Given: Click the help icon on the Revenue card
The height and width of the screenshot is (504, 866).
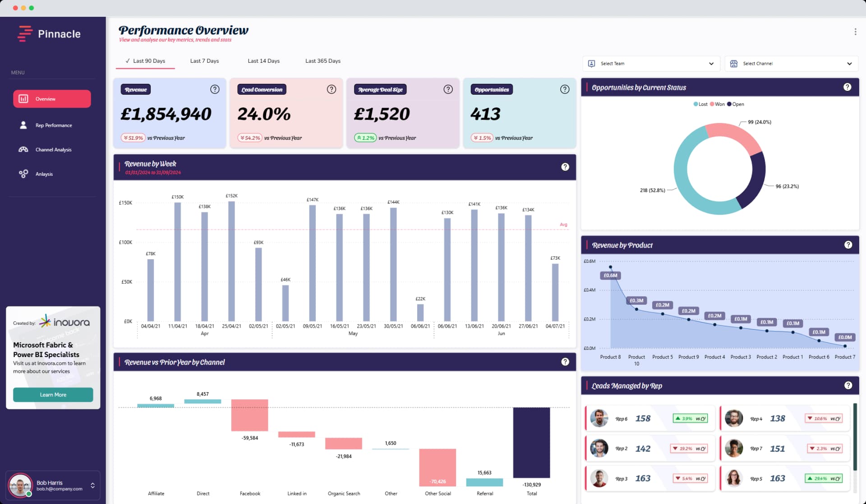Looking at the screenshot, I should coord(215,89).
